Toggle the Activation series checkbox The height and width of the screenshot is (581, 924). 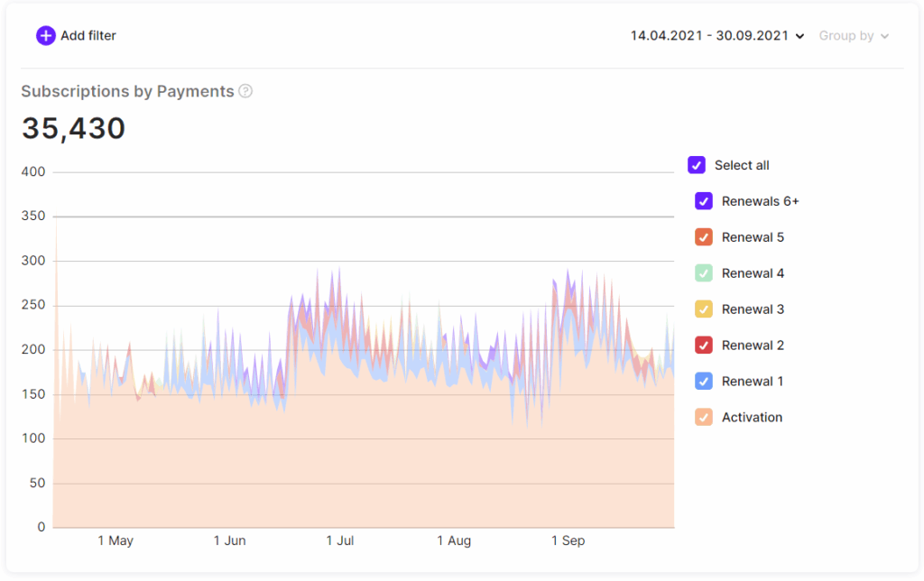(704, 418)
